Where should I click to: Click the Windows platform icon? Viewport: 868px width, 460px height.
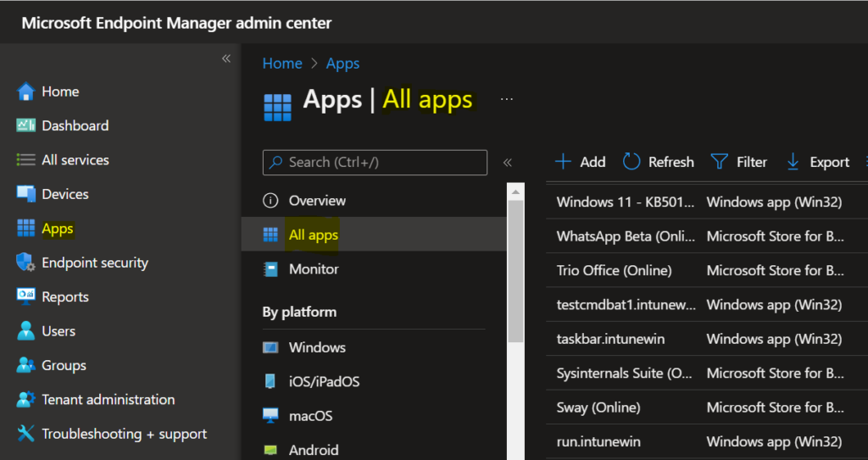[x=270, y=347]
